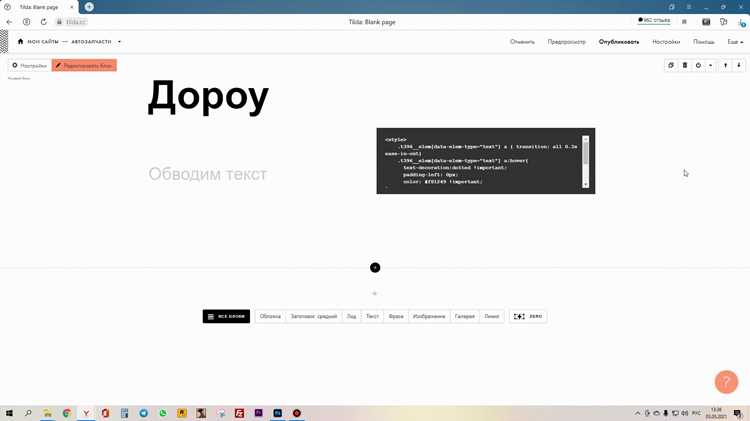Open the orange help question-mark bubble
Viewport: 750px width, 421px height.
(726, 382)
